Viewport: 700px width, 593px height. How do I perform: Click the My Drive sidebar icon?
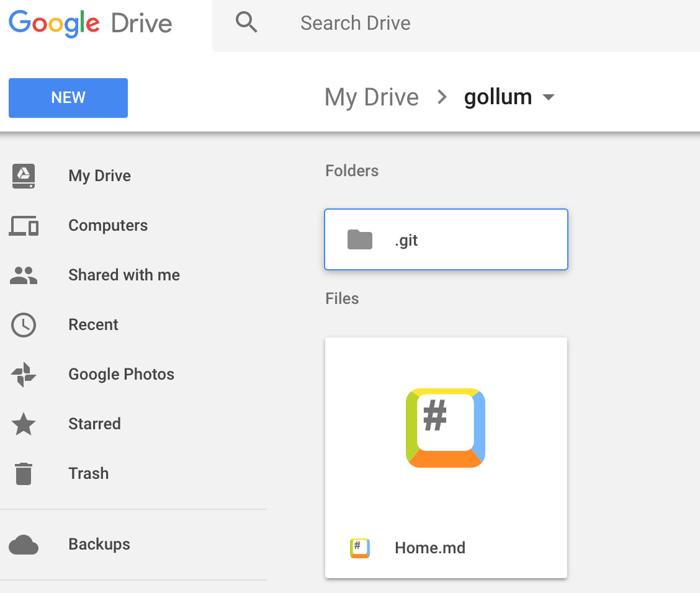click(x=24, y=176)
